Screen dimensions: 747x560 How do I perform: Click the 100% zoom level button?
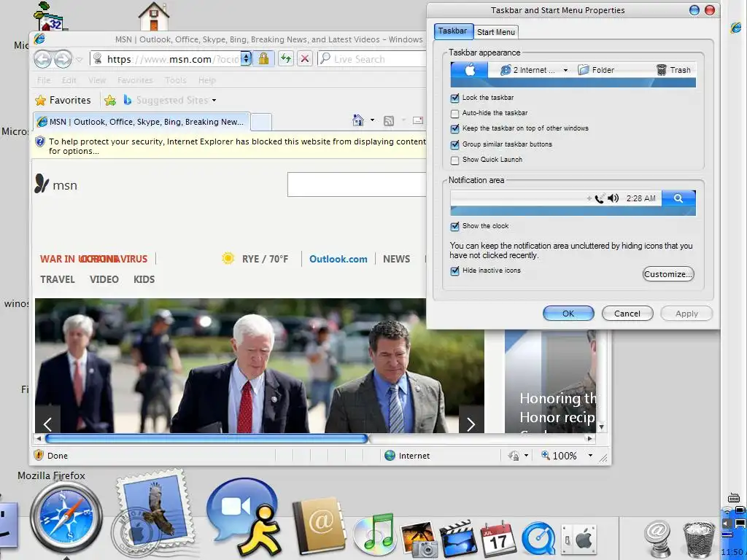pyautogui.click(x=560, y=456)
